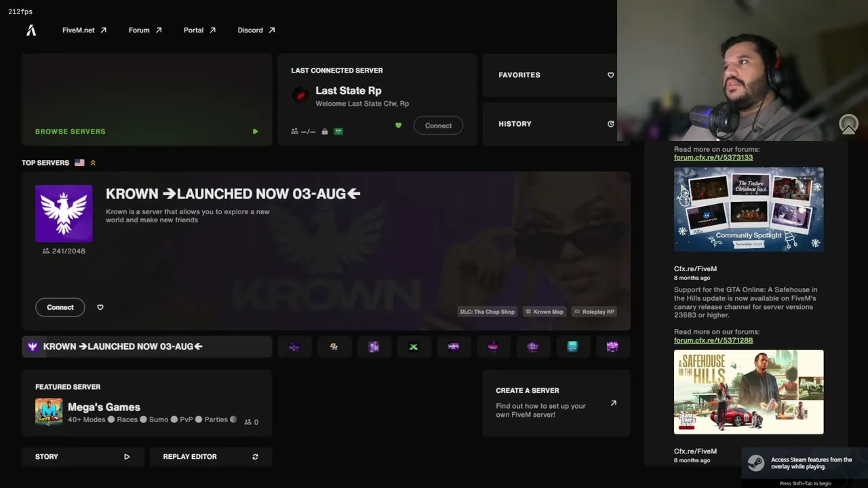Click the Last State Rp server name

348,90
